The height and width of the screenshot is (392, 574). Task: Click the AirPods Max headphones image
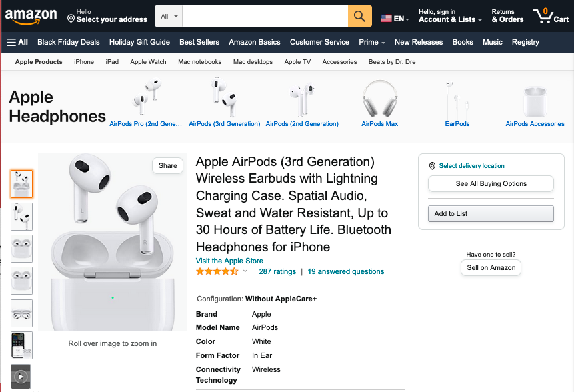pyautogui.click(x=379, y=98)
